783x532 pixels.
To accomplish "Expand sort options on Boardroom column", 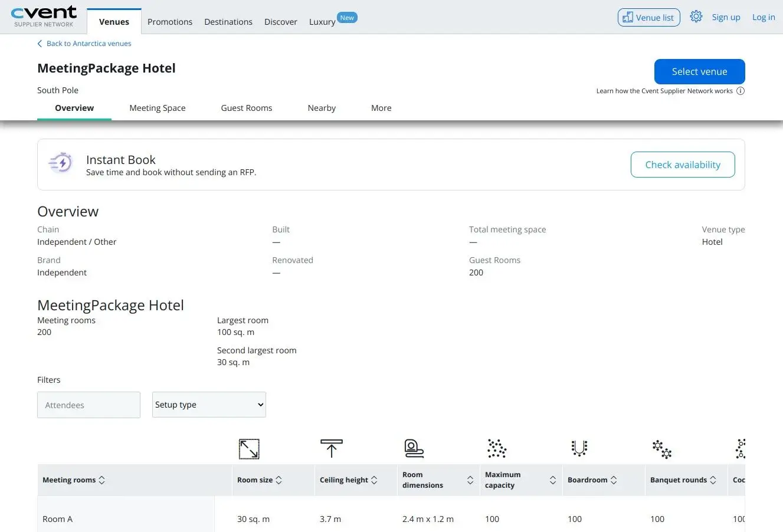I will (x=615, y=480).
